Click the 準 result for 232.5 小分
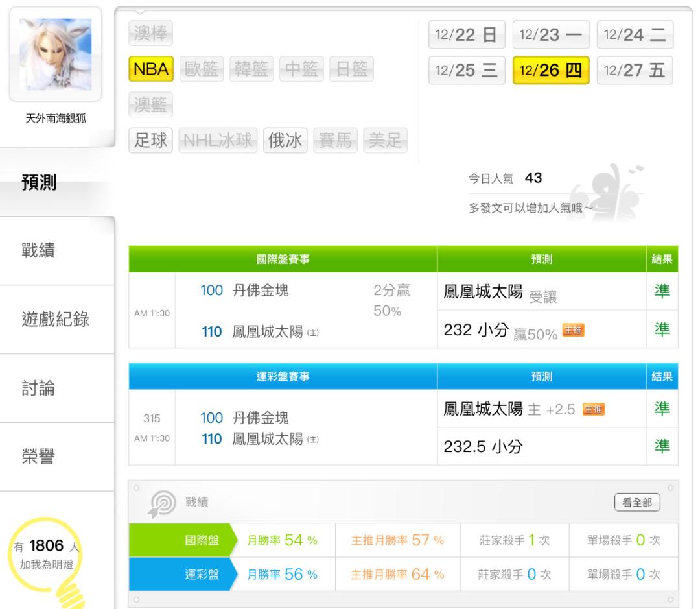The height and width of the screenshot is (609, 700). point(662,446)
